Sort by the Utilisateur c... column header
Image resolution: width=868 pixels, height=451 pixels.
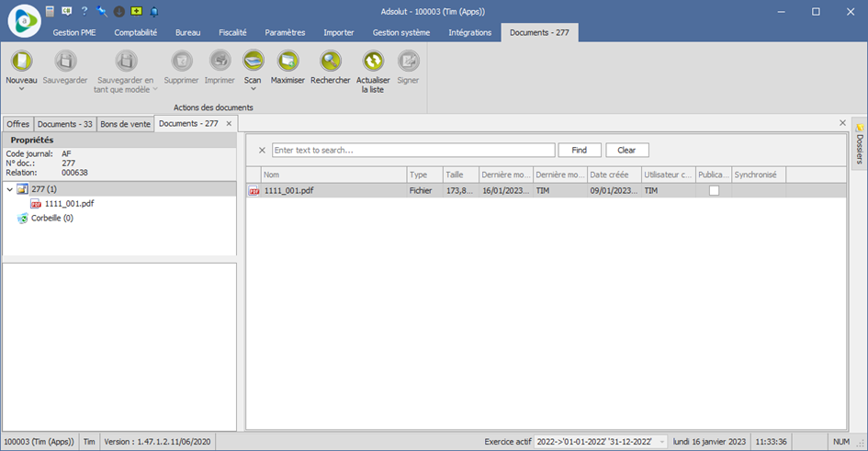click(x=668, y=175)
